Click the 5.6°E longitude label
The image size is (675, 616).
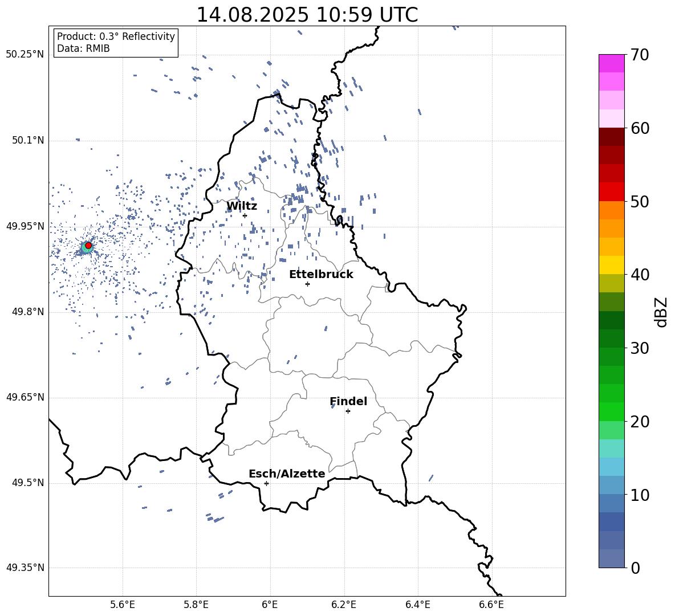click(x=123, y=605)
